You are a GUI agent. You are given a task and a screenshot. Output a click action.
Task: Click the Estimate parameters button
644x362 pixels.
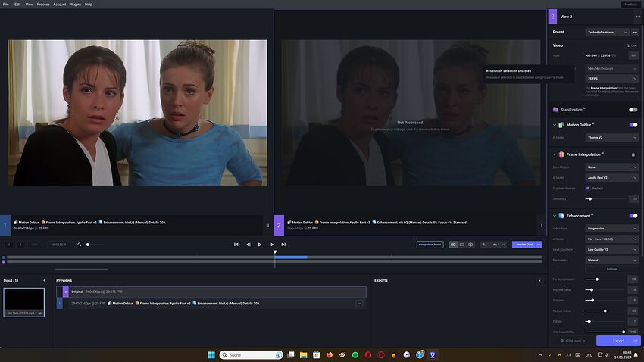[612, 269]
